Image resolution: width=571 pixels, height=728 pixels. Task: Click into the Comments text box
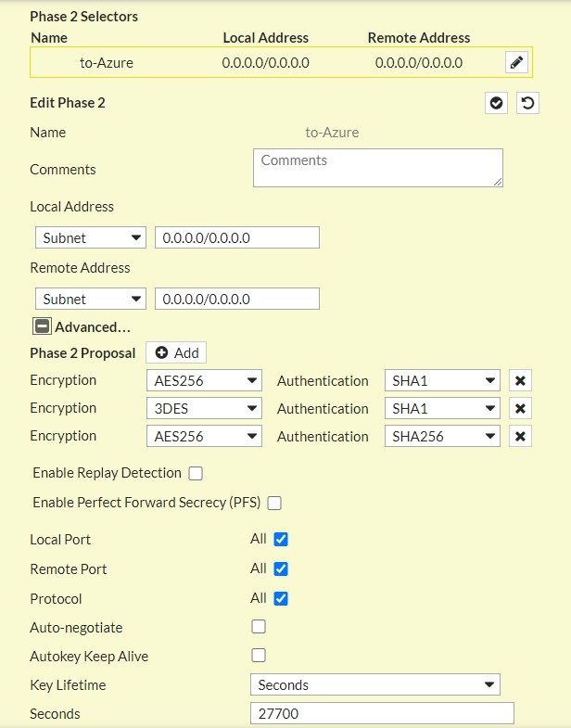tap(377, 168)
